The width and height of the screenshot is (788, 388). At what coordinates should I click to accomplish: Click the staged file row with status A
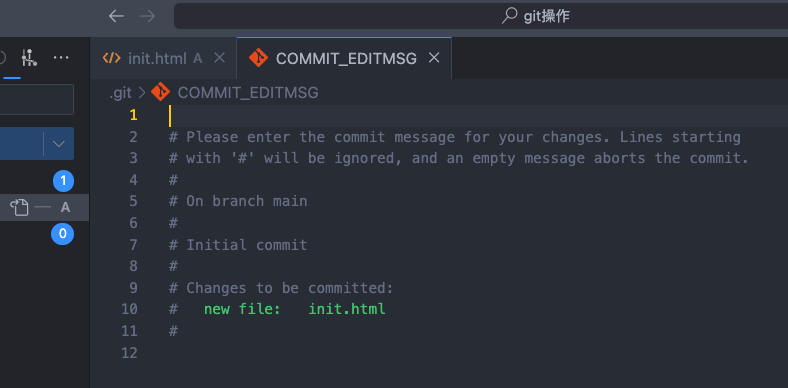point(44,207)
